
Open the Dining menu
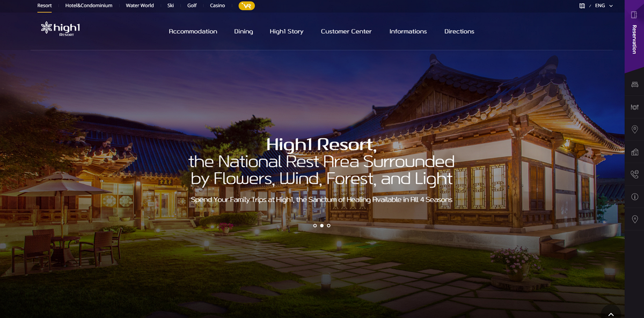244,32
